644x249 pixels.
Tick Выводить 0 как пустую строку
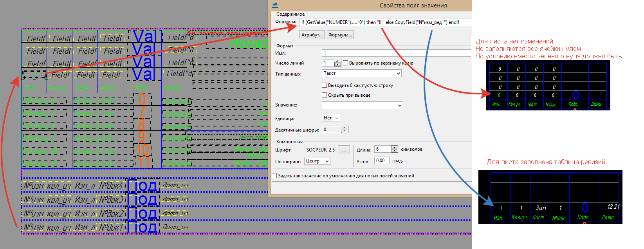click(324, 85)
